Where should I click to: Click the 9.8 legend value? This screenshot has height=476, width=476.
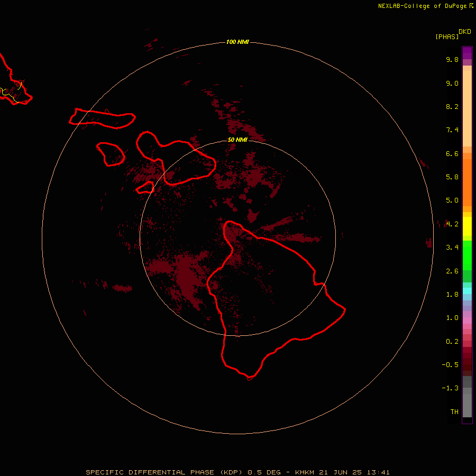[452, 59]
